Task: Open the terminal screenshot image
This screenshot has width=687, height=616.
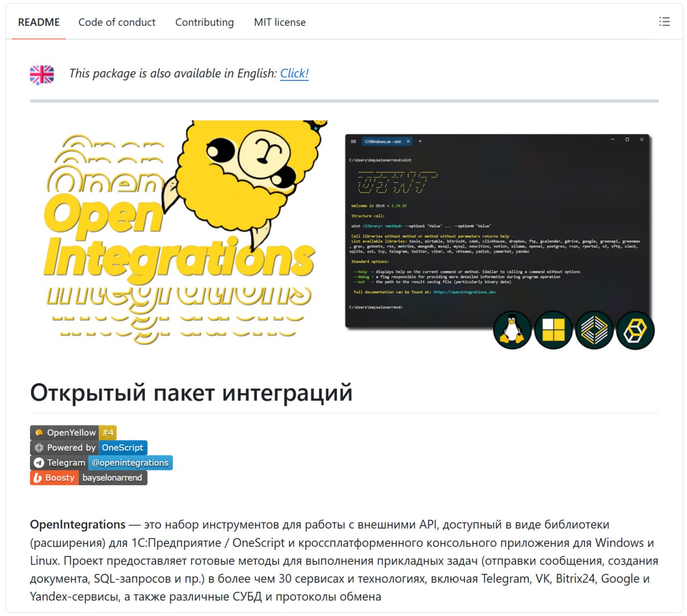Action: click(x=499, y=232)
